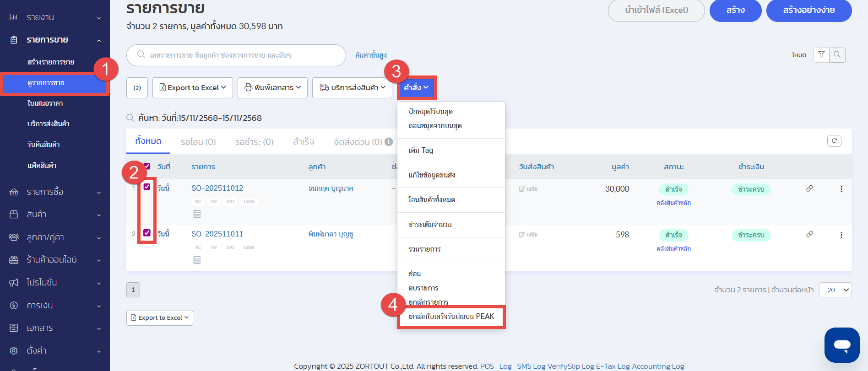Screen dimensions: 868x371
Task: Open order link SO-202511012
Action: 217,188
